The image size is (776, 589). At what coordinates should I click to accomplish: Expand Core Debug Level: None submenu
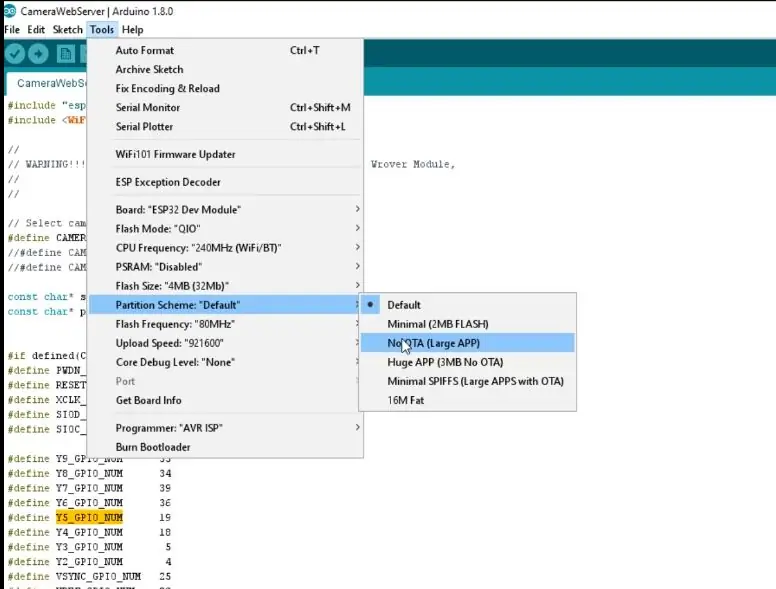[225, 362]
